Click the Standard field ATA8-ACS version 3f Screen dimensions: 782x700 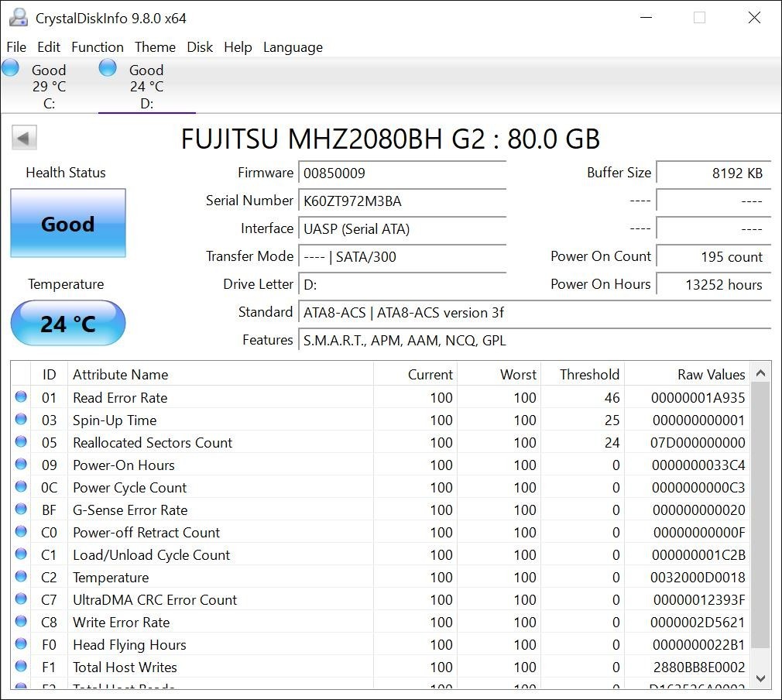pyautogui.click(x=535, y=313)
